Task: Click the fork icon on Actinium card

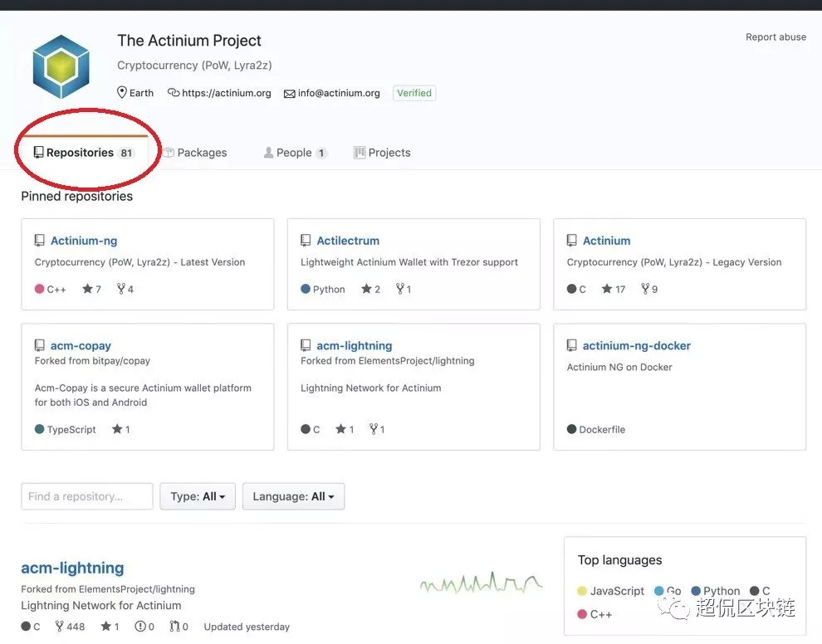Action: click(645, 290)
